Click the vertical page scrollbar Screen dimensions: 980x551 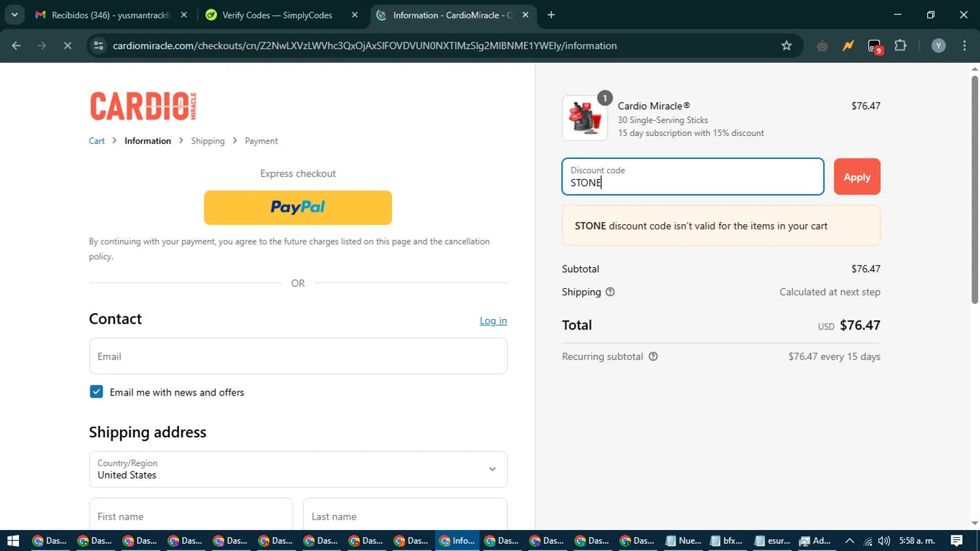tap(975, 190)
